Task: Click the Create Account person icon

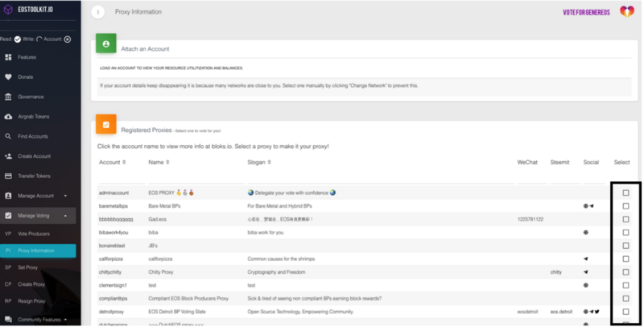Action: pos(8,156)
